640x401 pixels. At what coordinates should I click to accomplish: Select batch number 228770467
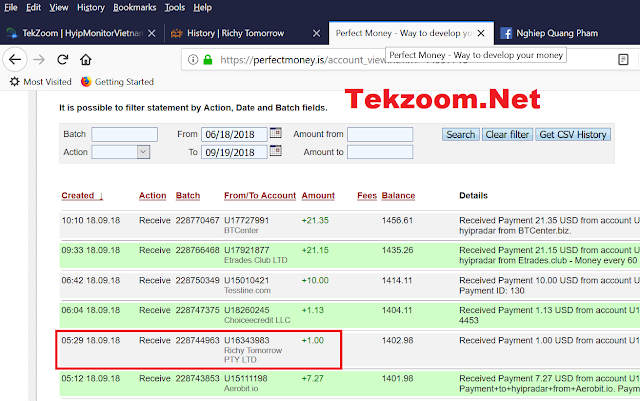(198, 221)
